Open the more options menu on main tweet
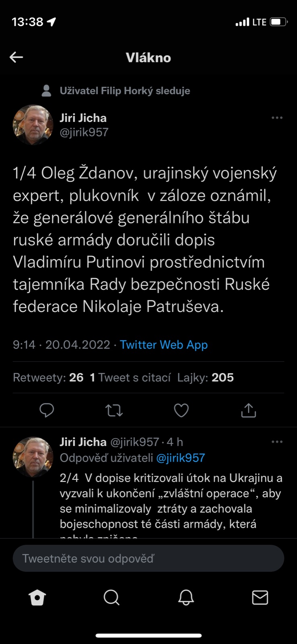 pyautogui.click(x=277, y=118)
